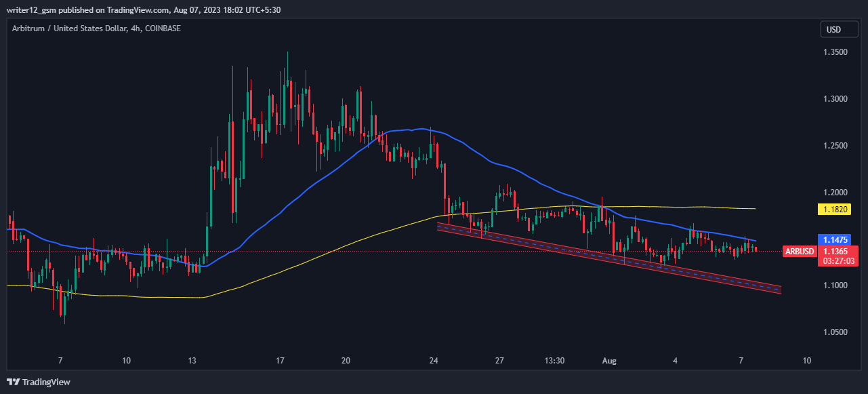The height and width of the screenshot is (394, 868).
Task: Click the 1.2000 price axis label
Action: click(x=835, y=193)
